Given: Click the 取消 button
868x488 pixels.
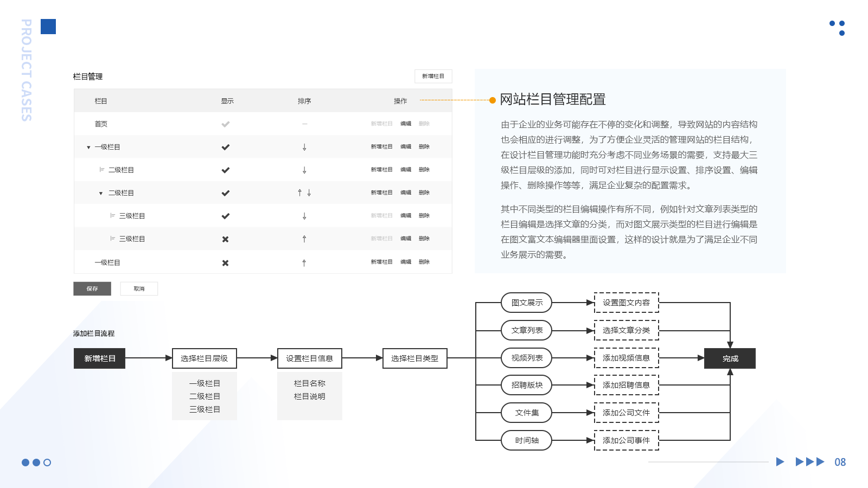Looking at the screenshot, I should click(x=139, y=288).
